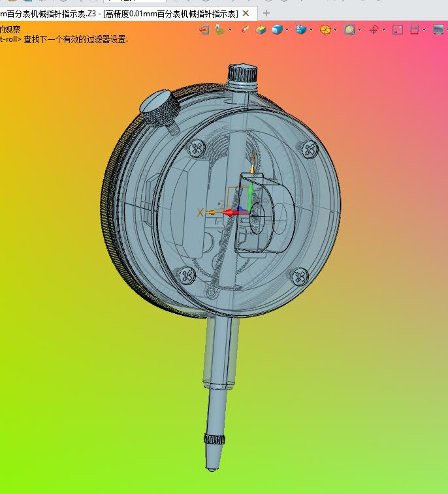This screenshot has height=494, width=448.
Task: Click the orange polygon mesh icon
Action: coord(325,29)
